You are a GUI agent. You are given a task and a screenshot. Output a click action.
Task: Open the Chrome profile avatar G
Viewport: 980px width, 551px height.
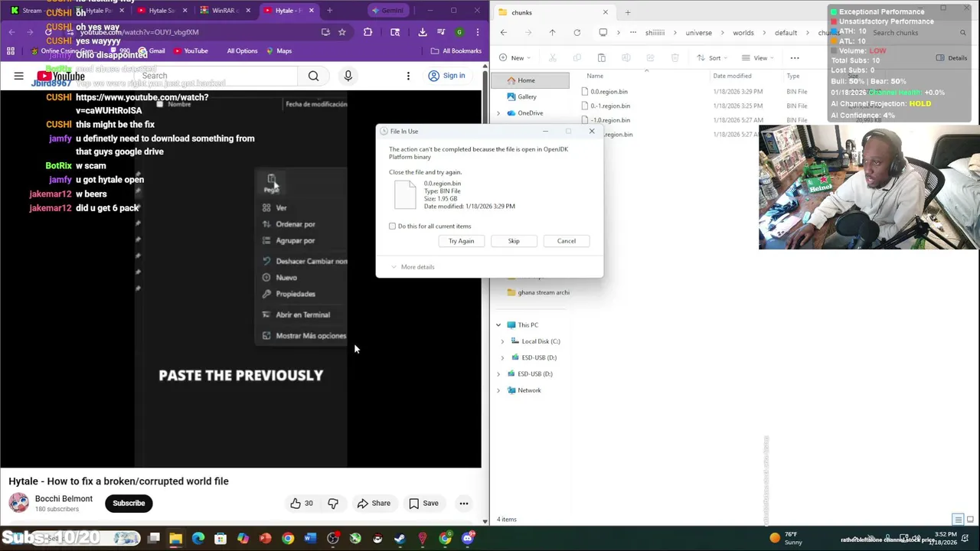(459, 32)
